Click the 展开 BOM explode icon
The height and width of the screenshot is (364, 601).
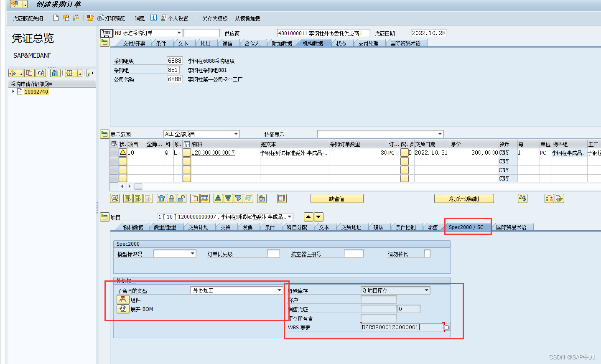[x=122, y=309]
